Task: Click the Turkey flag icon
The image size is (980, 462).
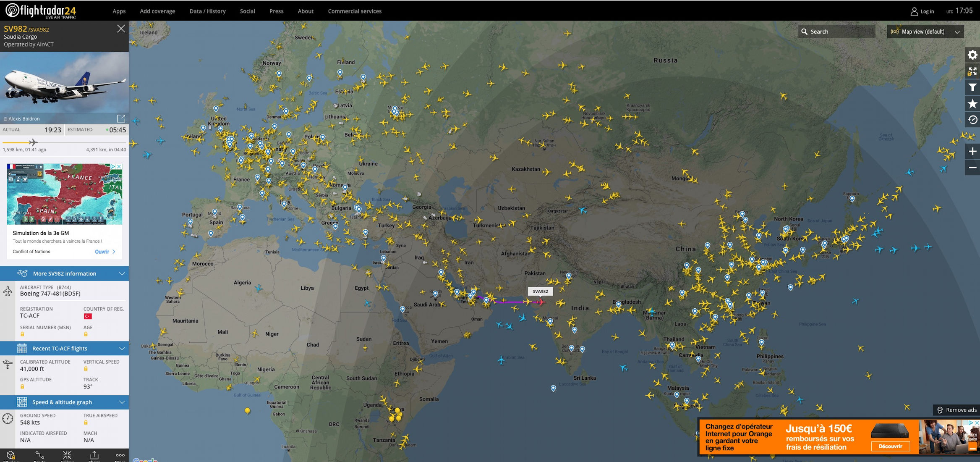Action: click(x=88, y=316)
